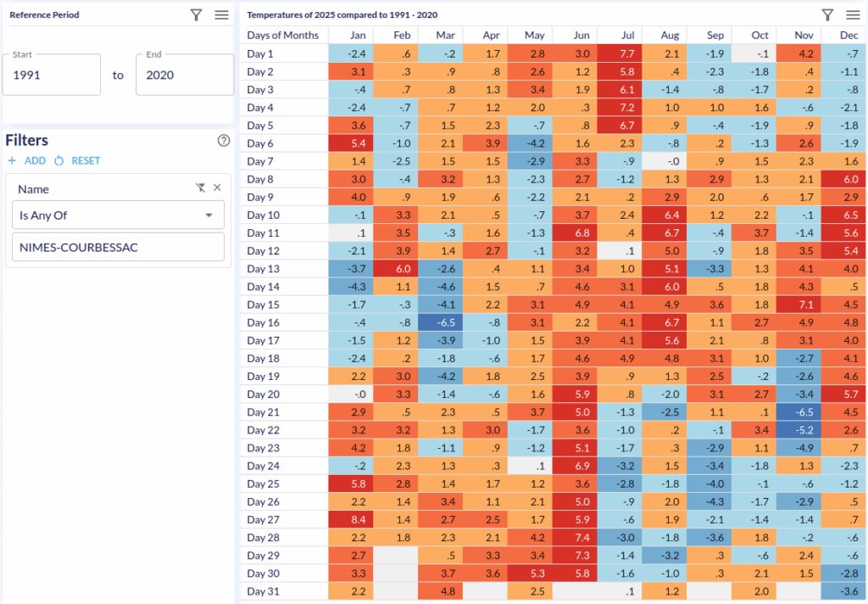Screen dimensions: 868x604
Task: Remove the Name filter with the X
Action: 217,187
